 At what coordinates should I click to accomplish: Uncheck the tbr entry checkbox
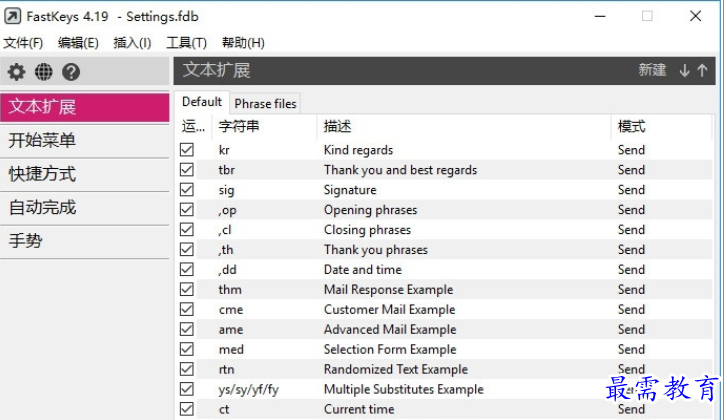[x=187, y=170]
